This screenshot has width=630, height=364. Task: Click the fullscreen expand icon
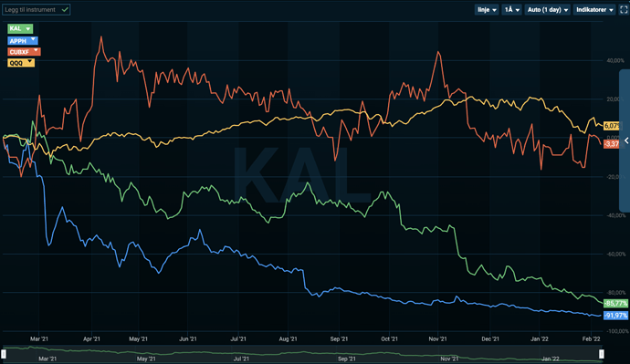click(624, 10)
